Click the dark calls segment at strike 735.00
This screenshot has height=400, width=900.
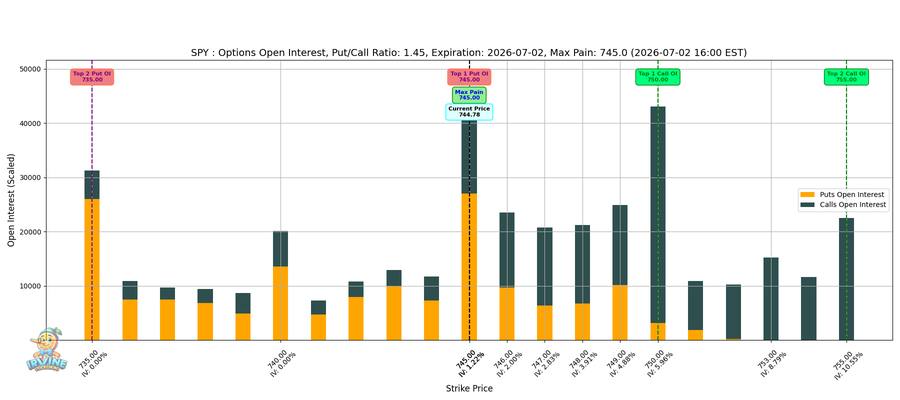click(x=92, y=185)
